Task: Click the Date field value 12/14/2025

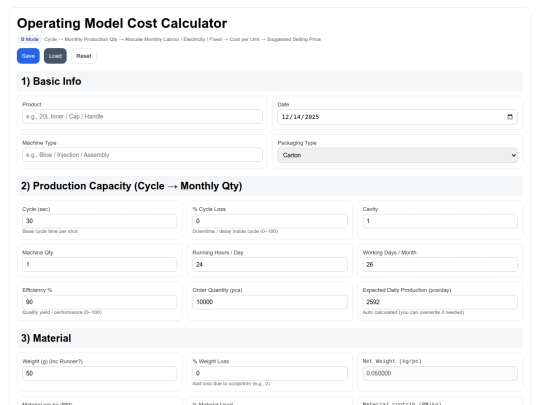Action: pyautogui.click(x=300, y=117)
